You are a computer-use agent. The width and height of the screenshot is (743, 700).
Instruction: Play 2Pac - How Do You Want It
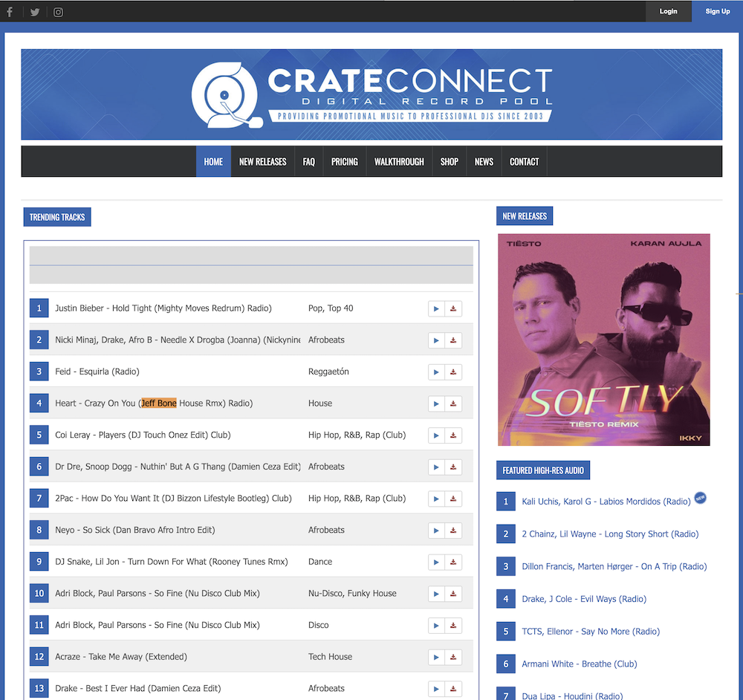coord(436,499)
